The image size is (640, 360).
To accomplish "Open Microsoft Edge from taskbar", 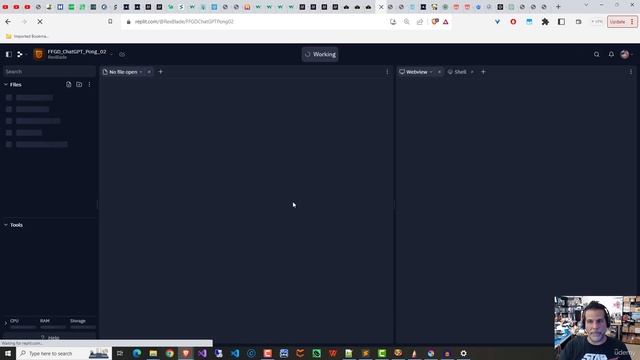I will (x=137, y=353).
